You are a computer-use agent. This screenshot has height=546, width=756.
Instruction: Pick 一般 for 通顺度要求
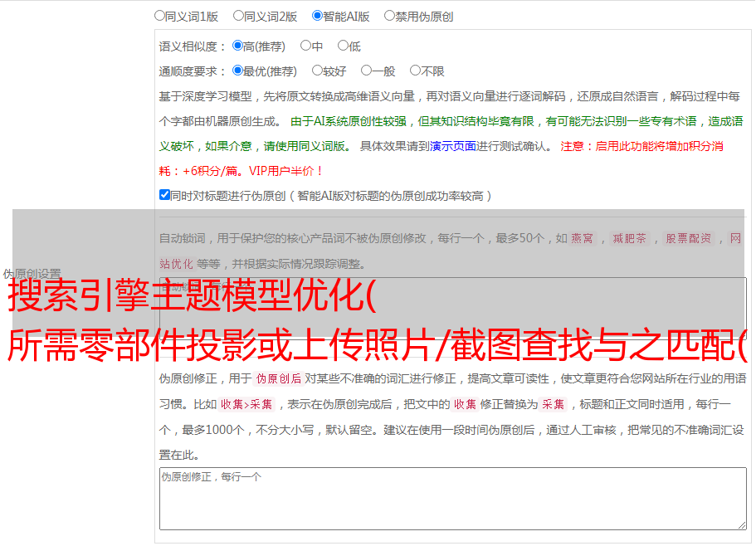point(365,71)
